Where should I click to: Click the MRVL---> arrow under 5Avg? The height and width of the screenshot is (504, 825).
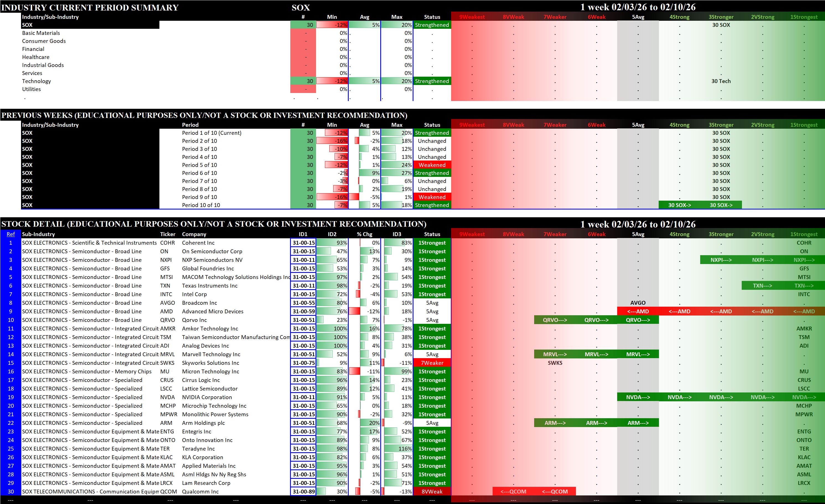pyautogui.click(x=638, y=354)
